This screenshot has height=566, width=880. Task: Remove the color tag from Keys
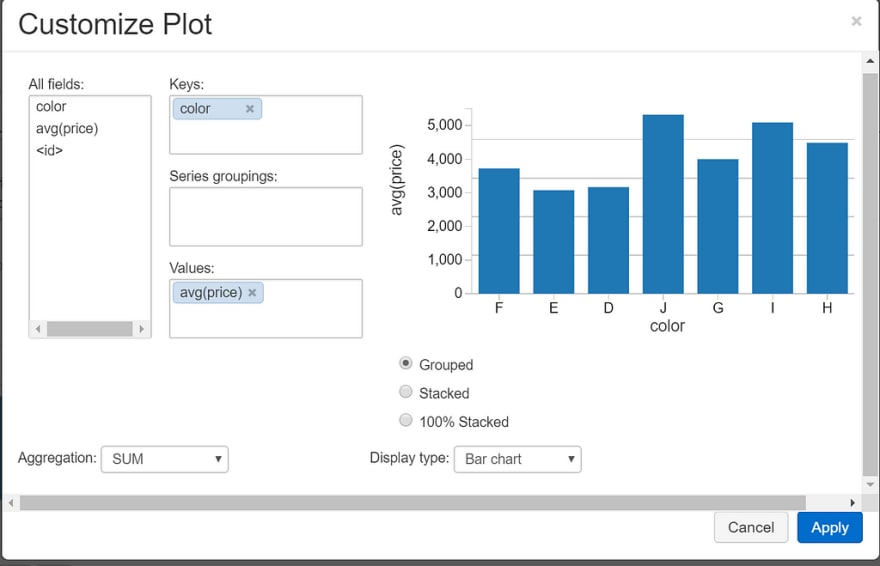pos(250,109)
